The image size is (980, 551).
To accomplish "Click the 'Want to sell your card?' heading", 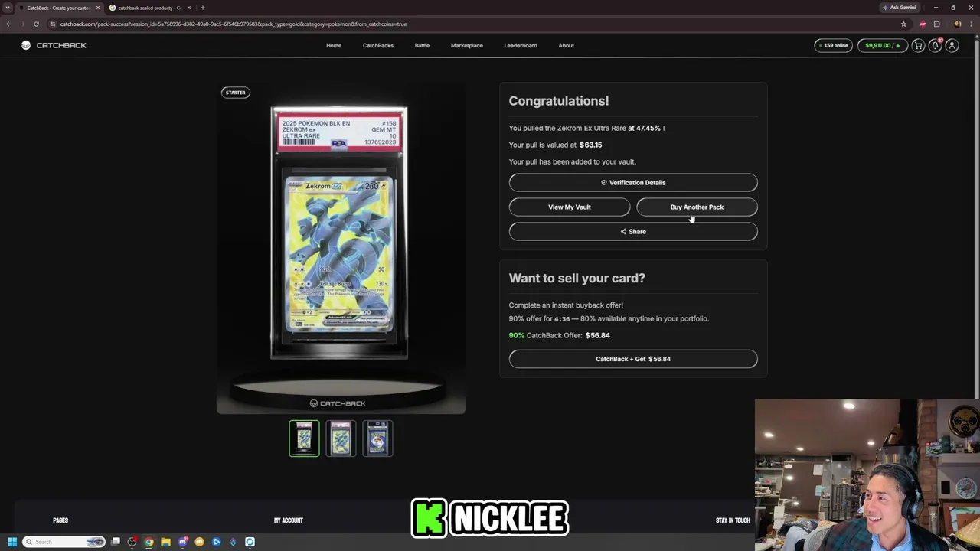I will 577,278.
